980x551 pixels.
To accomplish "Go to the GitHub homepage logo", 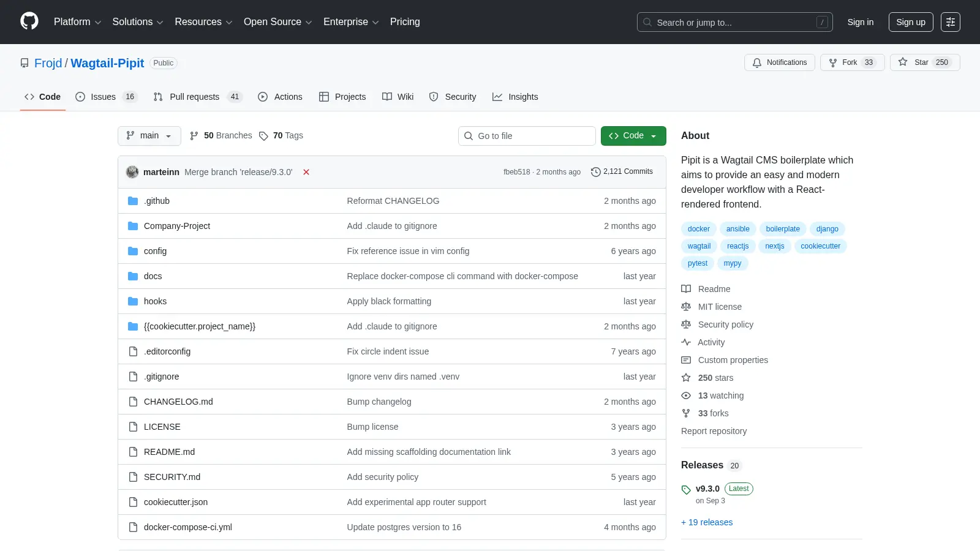I will (x=29, y=21).
